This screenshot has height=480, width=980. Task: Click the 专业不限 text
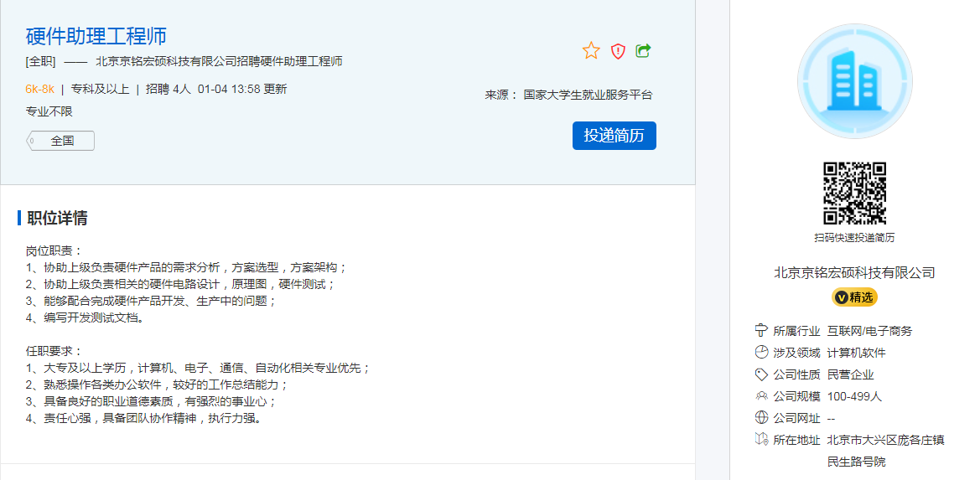pyautogui.click(x=49, y=111)
